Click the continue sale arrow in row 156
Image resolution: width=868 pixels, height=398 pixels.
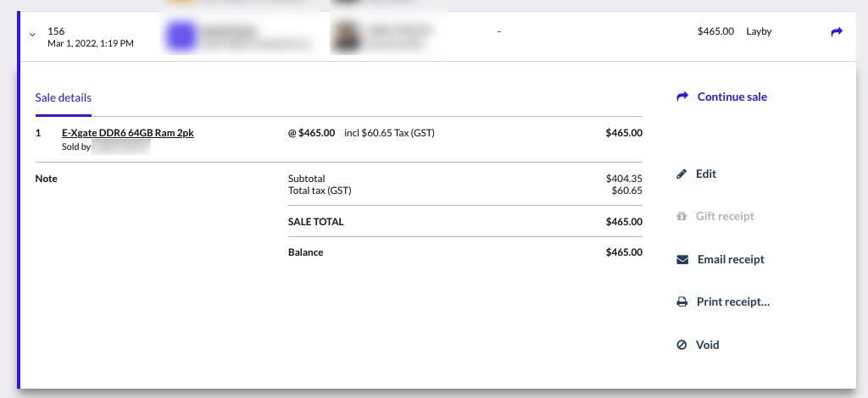coord(837,32)
